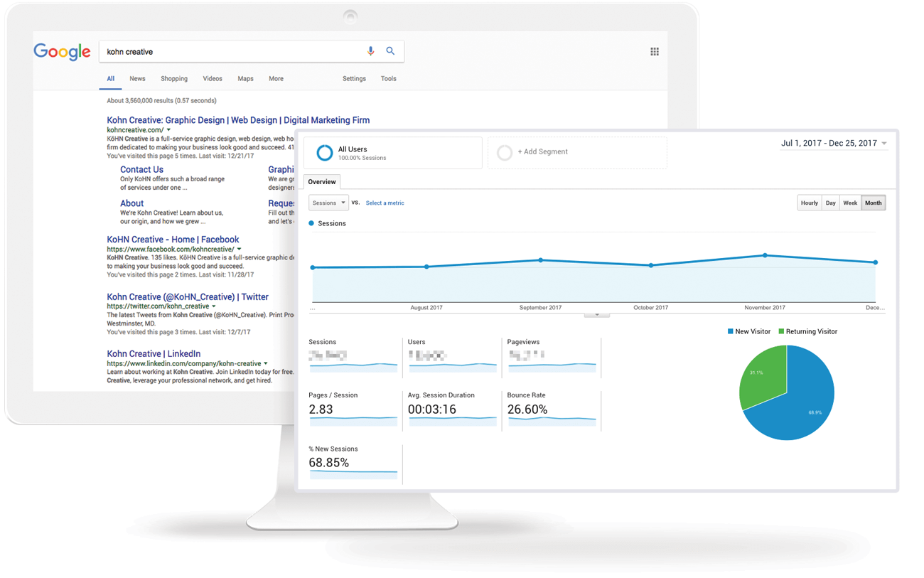
Task: Click the All Users segment circle icon
Action: point(324,153)
